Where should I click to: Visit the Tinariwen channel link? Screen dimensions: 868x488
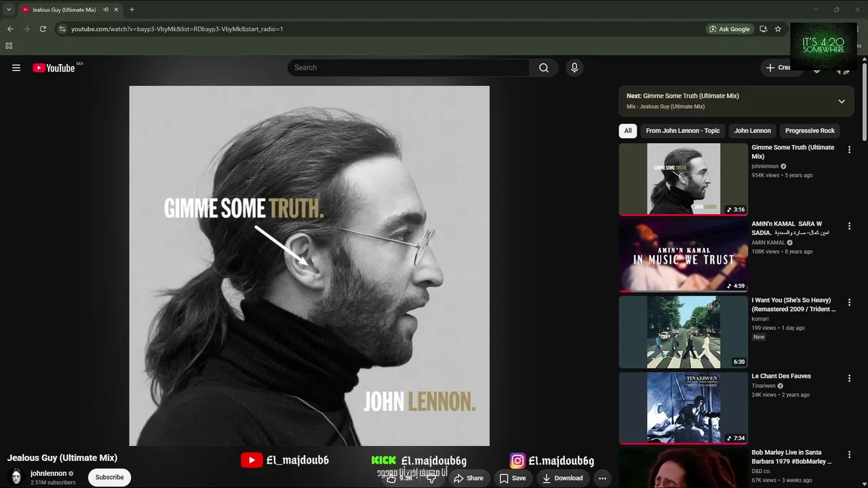click(x=764, y=386)
